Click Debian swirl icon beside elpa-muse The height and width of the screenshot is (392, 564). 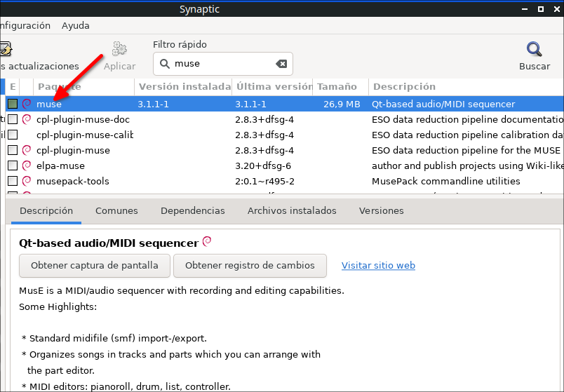[27, 165]
